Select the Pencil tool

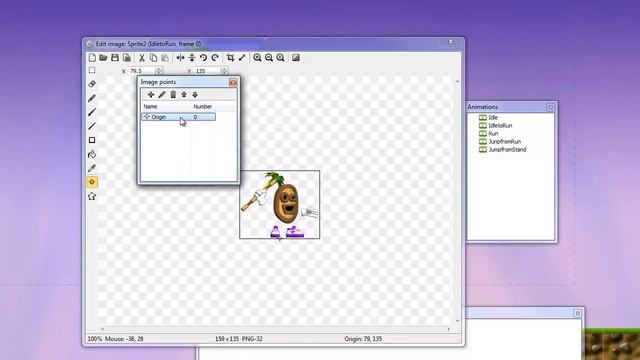point(92,98)
